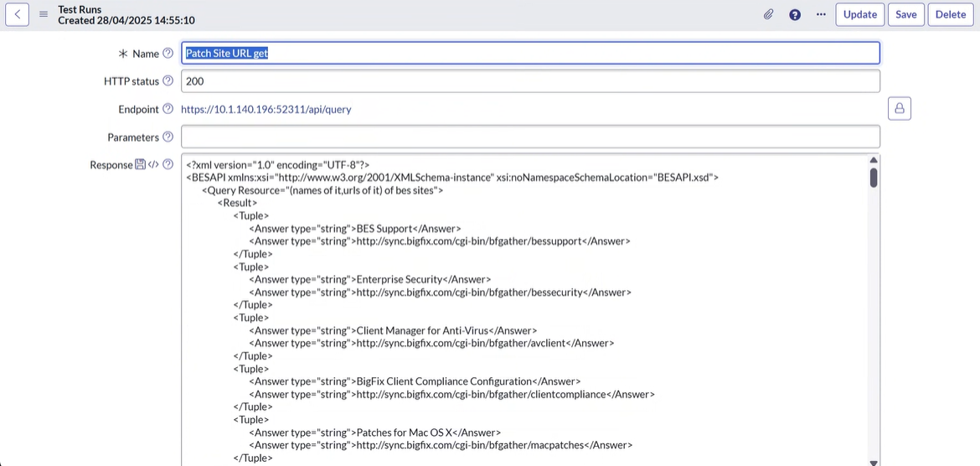Save the Response using the disk icon
This screenshot has height=466, width=980.
[x=140, y=164]
